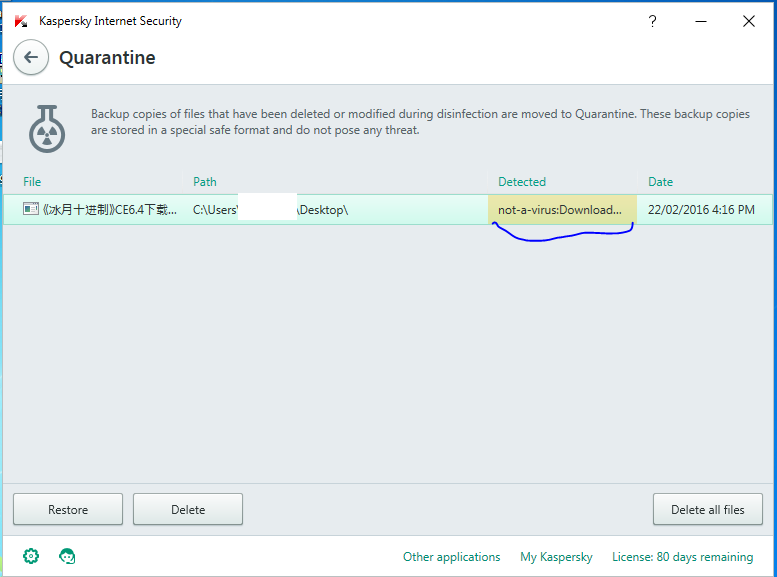The width and height of the screenshot is (777, 577).
Task: Sort by the File column header
Action: click(32, 182)
